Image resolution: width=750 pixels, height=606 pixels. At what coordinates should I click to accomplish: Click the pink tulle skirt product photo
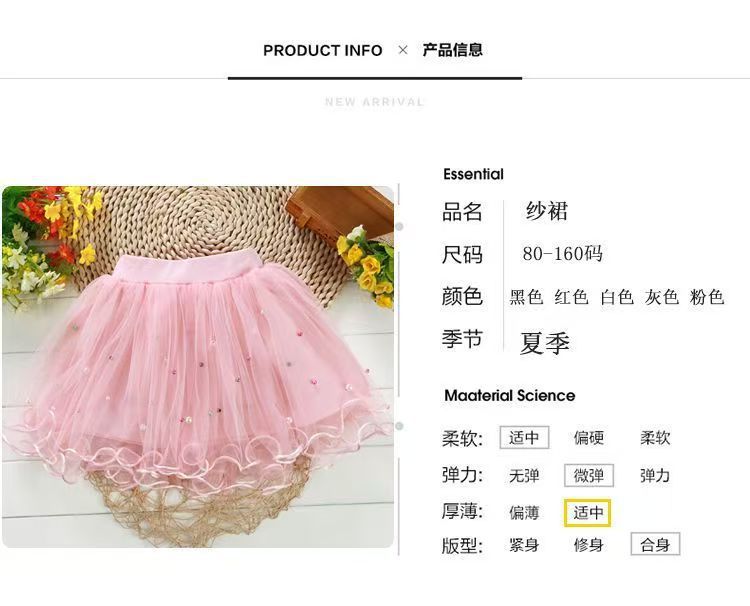[198, 367]
